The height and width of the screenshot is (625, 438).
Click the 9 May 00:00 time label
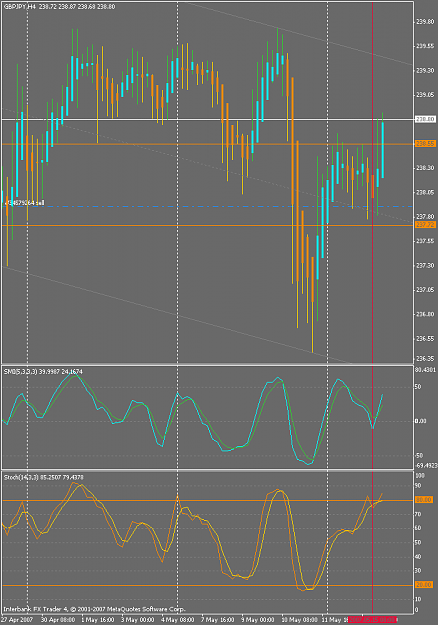pos(257,620)
